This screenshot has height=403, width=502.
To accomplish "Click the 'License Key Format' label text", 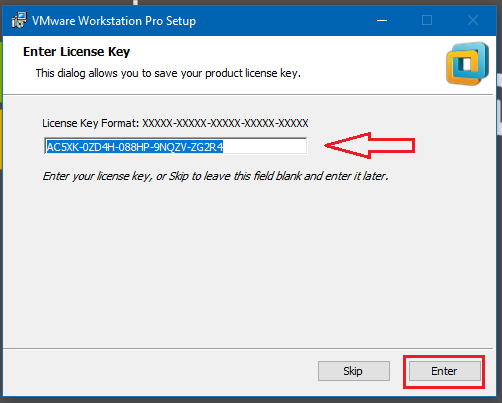I will tap(175, 123).
